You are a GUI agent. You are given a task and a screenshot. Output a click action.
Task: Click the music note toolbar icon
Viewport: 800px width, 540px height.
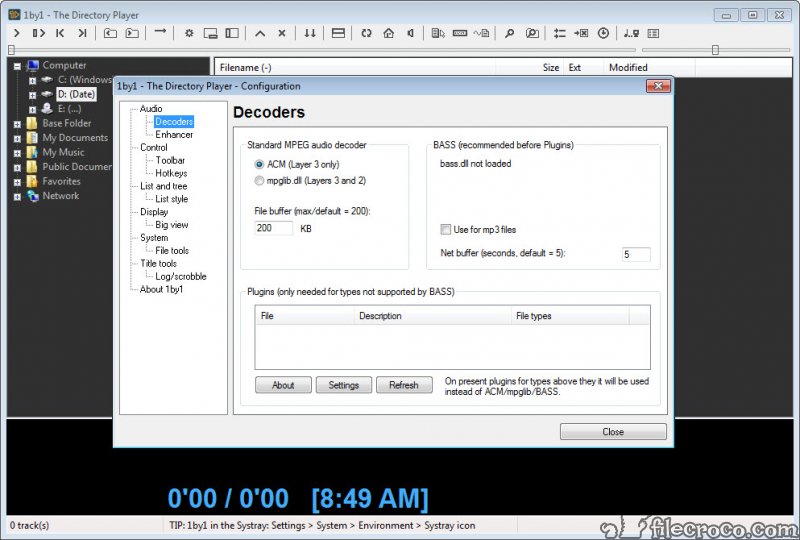[631, 33]
